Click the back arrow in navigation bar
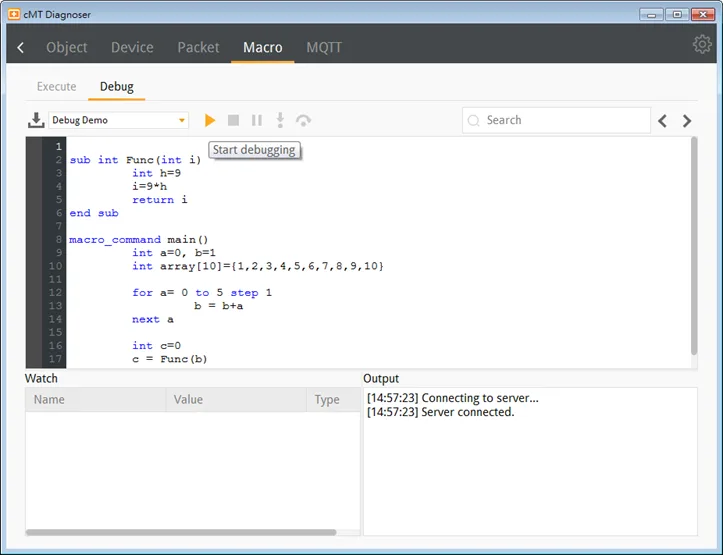This screenshot has width=723, height=555. point(21,47)
